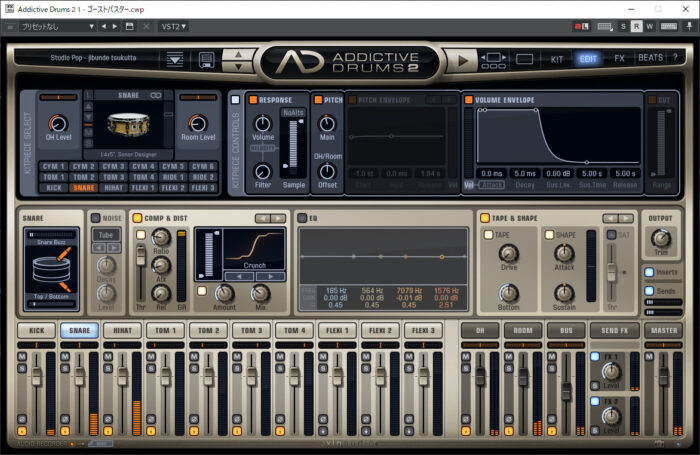Open the help question mark
Image resolution: width=700 pixels, height=455 pixels.
pyautogui.click(x=675, y=57)
